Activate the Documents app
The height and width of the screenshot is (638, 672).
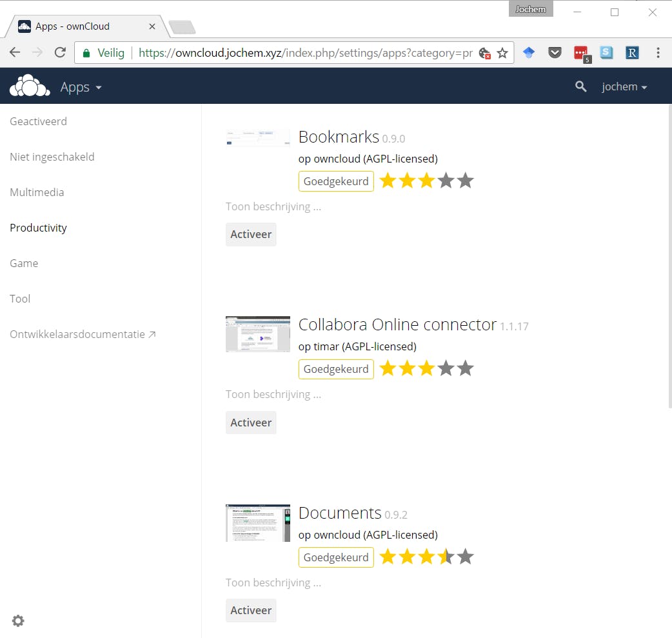tap(251, 610)
